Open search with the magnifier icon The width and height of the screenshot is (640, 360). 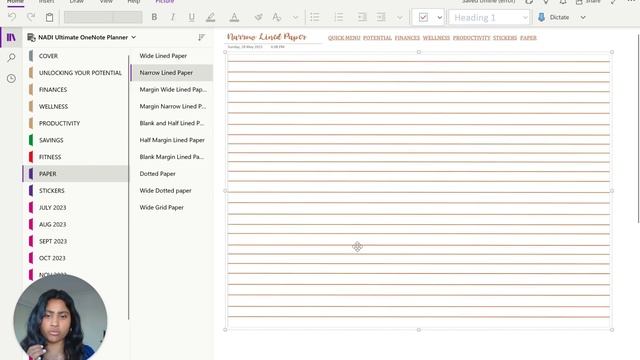click(11, 58)
